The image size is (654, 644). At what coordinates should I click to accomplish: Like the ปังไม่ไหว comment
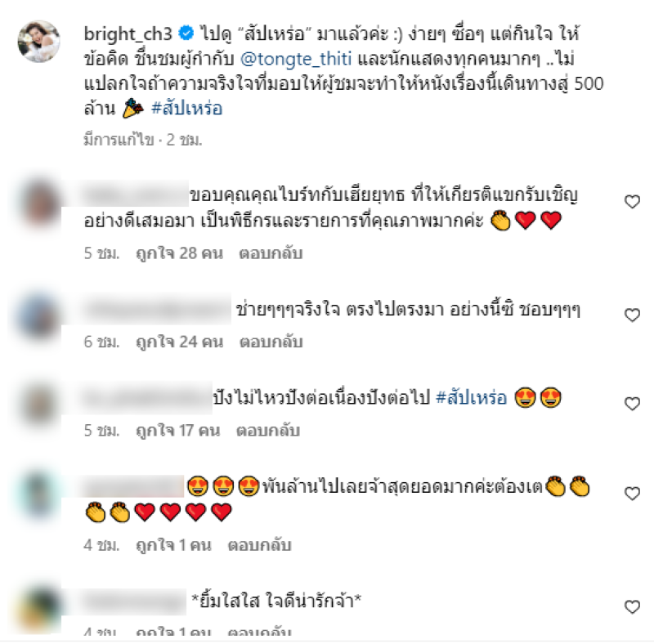(632, 404)
